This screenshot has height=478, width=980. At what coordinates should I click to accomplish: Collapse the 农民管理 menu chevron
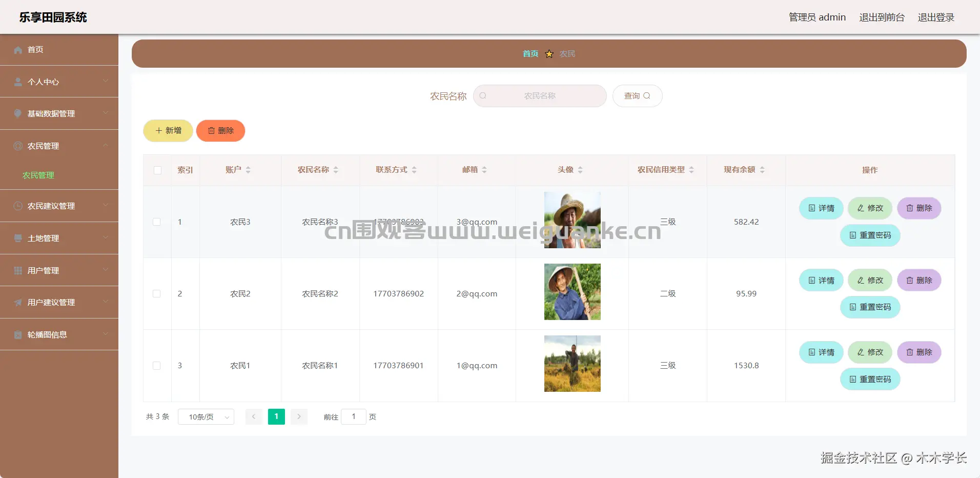(106, 145)
